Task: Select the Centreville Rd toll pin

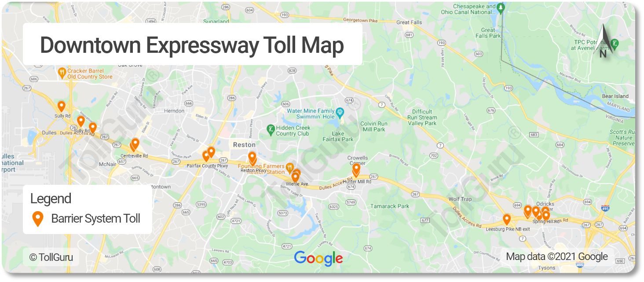Action: pyautogui.click(x=135, y=144)
